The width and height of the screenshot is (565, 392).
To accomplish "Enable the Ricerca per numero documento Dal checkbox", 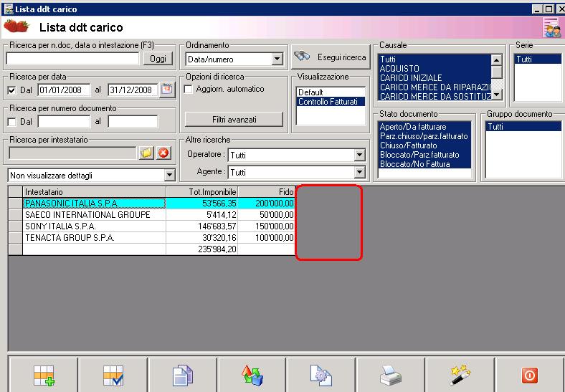I will coord(11,122).
